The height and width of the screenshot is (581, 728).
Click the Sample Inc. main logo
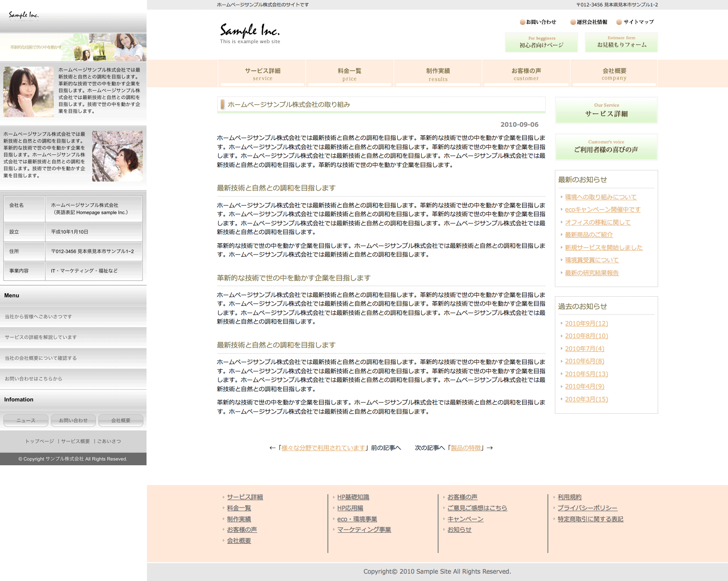pos(249,33)
